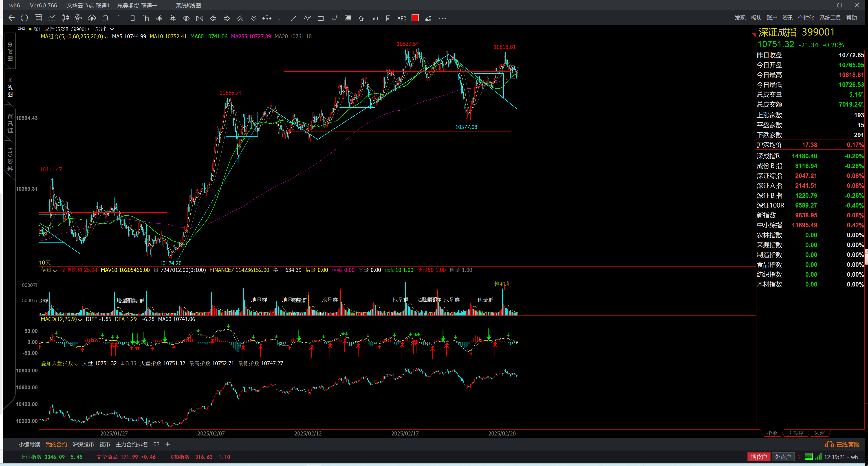
Task: Open the 资讯 menu
Action: (x=787, y=18)
